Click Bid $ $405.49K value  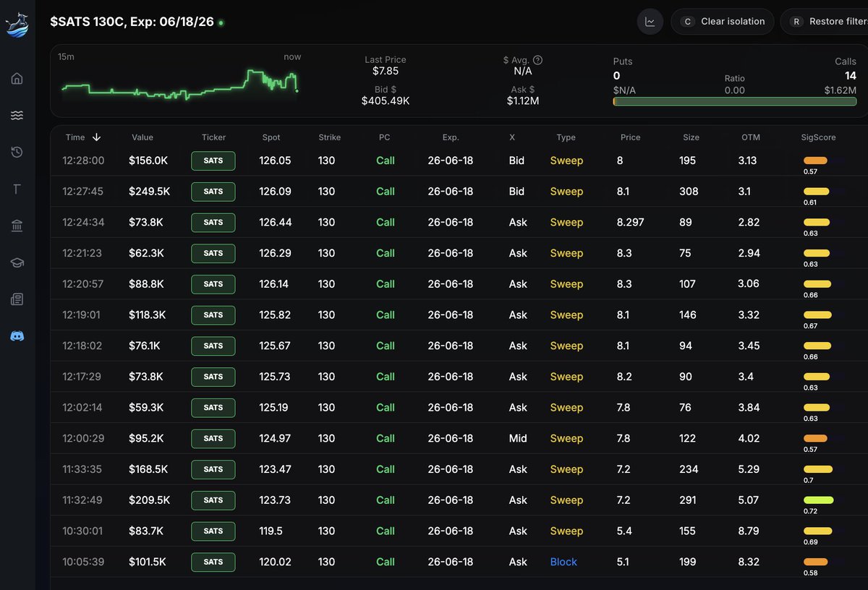coord(386,101)
